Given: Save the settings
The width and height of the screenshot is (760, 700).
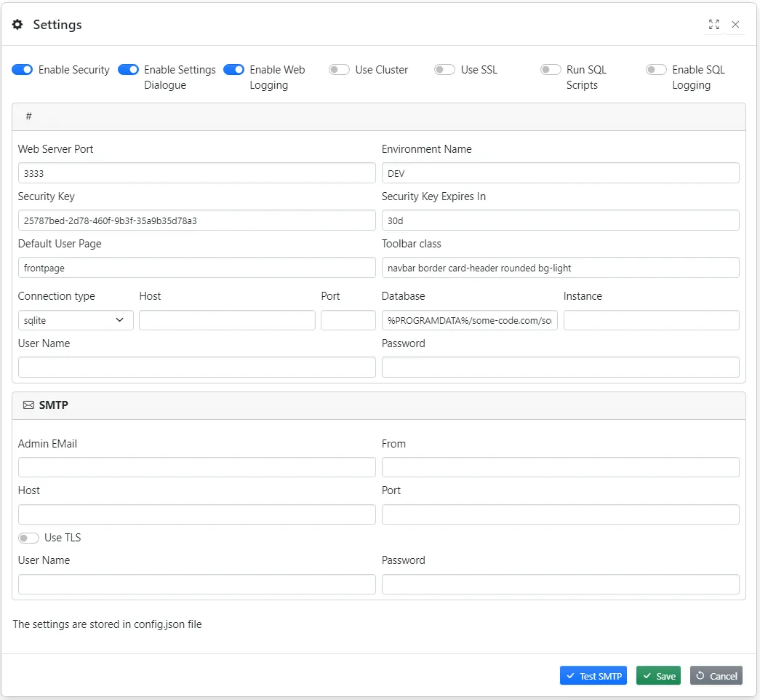Looking at the screenshot, I should pyautogui.click(x=658, y=676).
